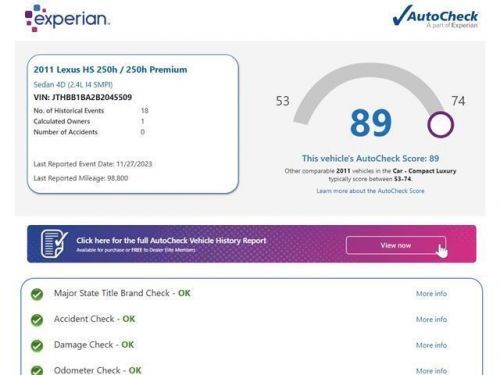Click the 2011 Lexus HS 250h title
The width and height of the screenshot is (500, 375).
click(110, 70)
